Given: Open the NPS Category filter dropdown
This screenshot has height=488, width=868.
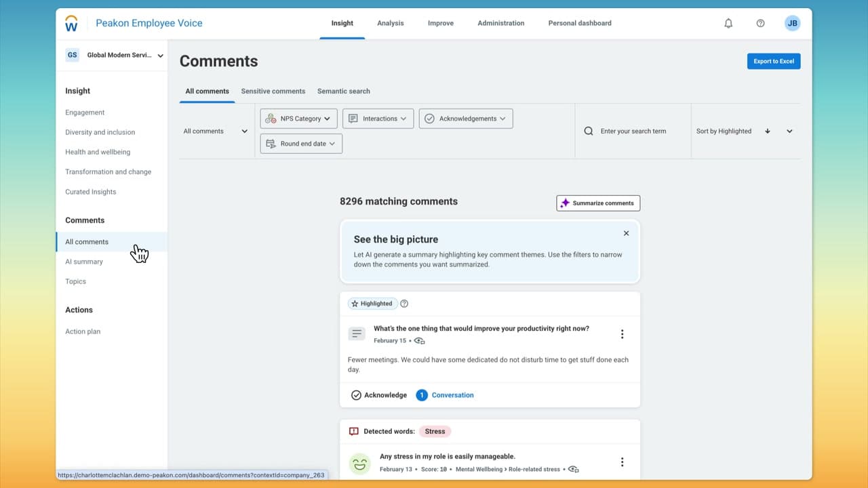Looking at the screenshot, I should (299, 119).
